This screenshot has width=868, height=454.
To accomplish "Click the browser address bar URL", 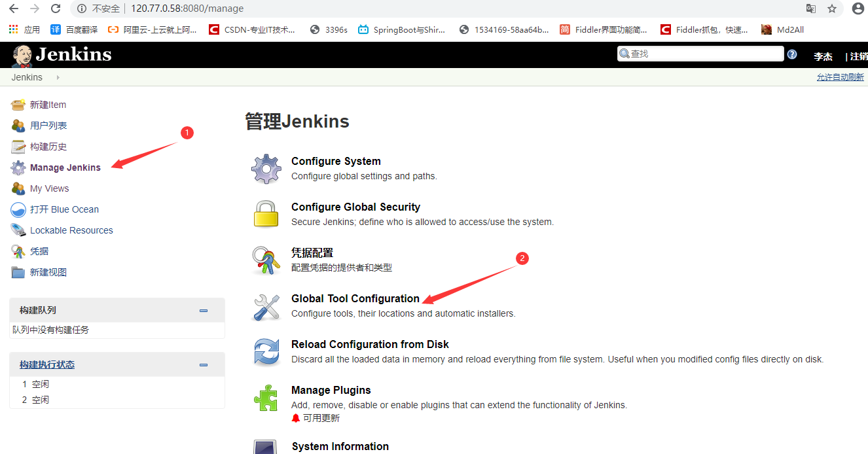I will click(x=187, y=9).
